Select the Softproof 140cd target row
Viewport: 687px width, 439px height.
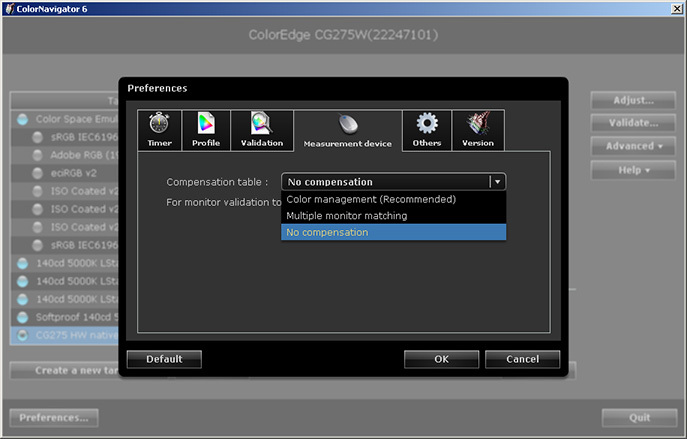point(64,317)
